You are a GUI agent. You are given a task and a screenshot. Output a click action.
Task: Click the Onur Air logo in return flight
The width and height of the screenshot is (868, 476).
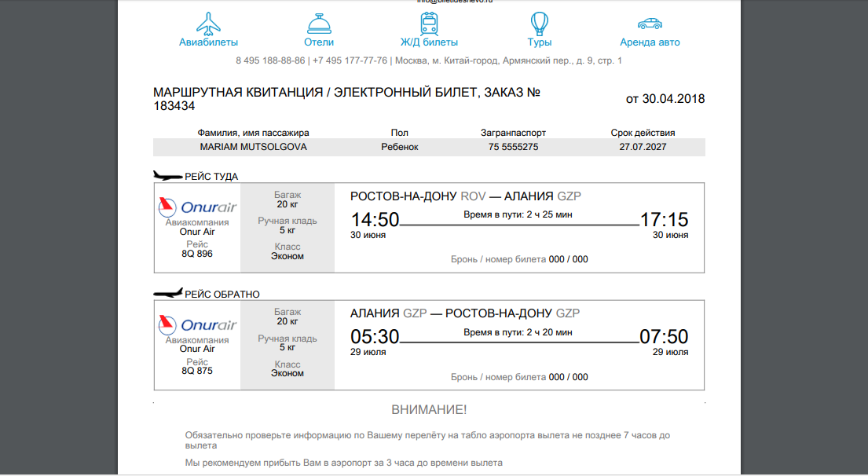[197, 325]
